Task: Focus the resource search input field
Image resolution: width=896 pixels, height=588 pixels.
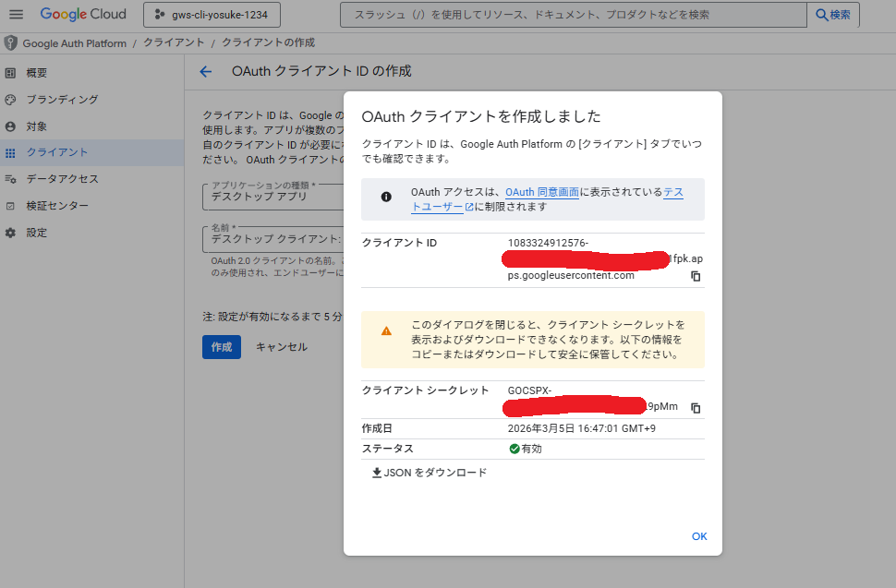Action: (x=573, y=15)
